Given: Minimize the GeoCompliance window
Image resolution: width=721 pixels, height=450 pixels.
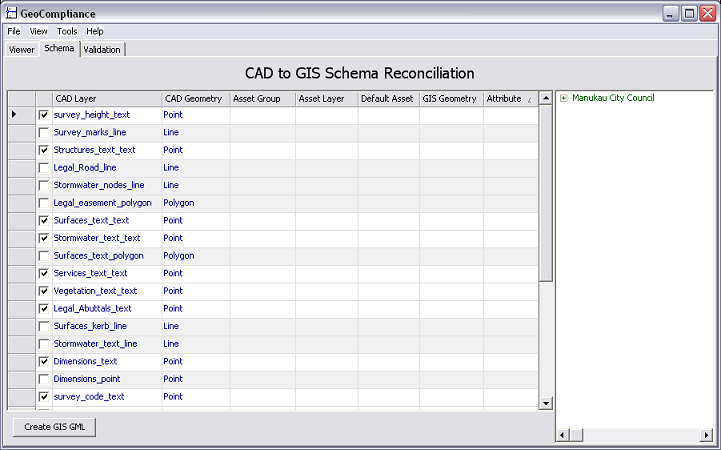Looking at the screenshot, I should [x=670, y=13].
